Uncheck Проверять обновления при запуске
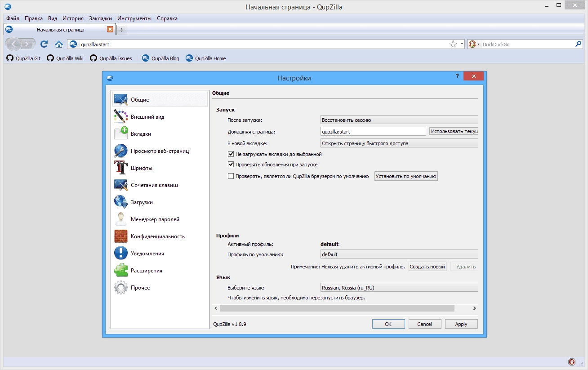This screenshot has width=588, height=370. tap(231, 165)
